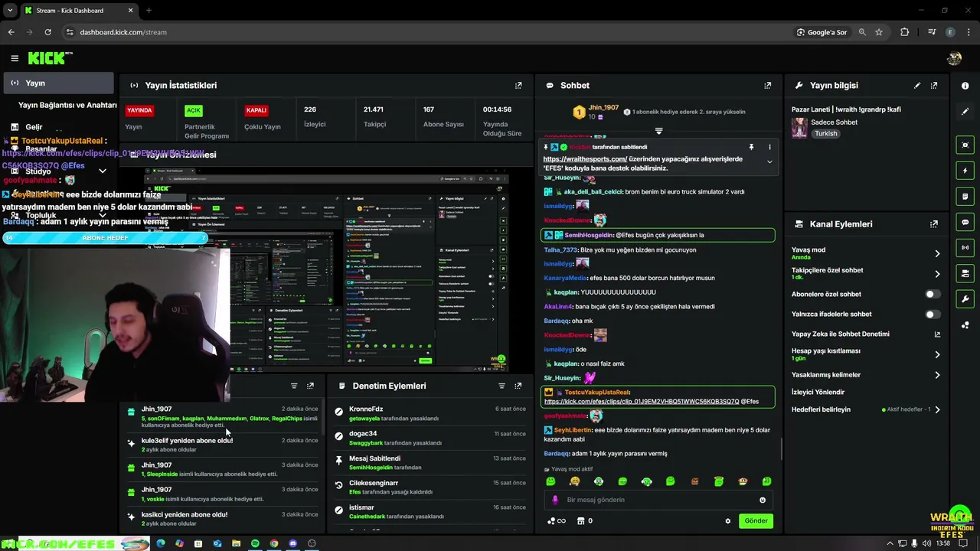Image resolution: width=980 pixels, height=551 pixels.
Task: Toggle wrench stream info widget in right sidebar
Action: (x=965, y=299)
